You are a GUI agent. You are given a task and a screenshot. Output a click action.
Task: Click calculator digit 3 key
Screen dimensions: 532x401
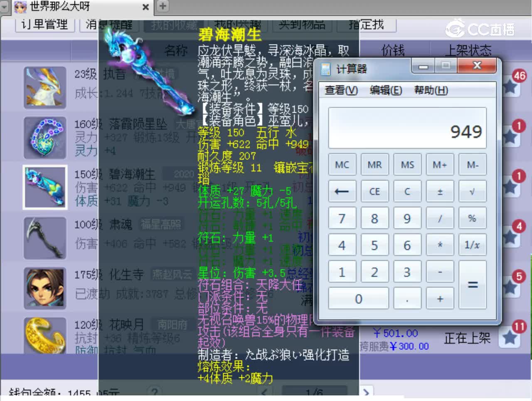click(407, 272)
